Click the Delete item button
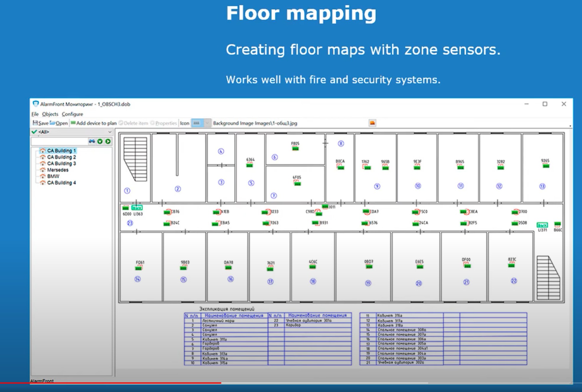582x392 pixels. [133, 123]
